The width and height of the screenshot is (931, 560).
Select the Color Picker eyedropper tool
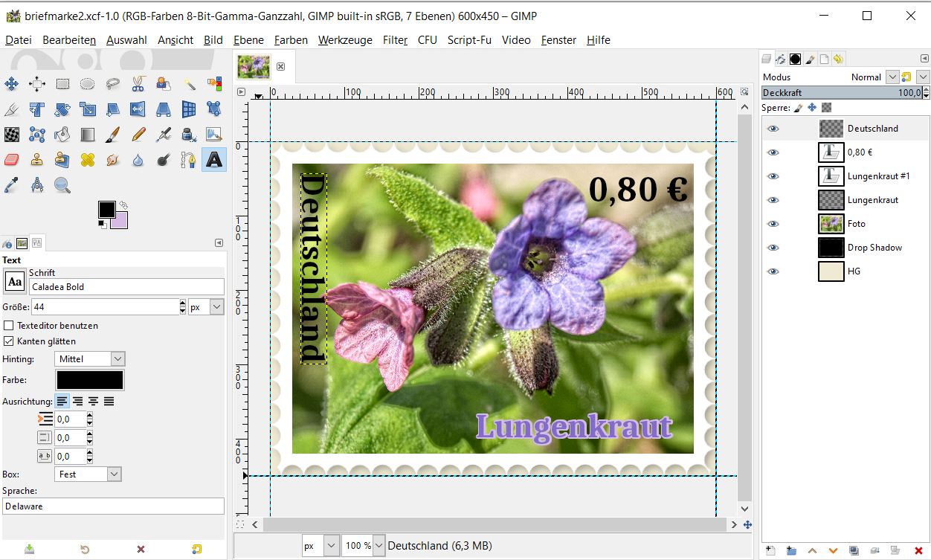tap(12, 185)
